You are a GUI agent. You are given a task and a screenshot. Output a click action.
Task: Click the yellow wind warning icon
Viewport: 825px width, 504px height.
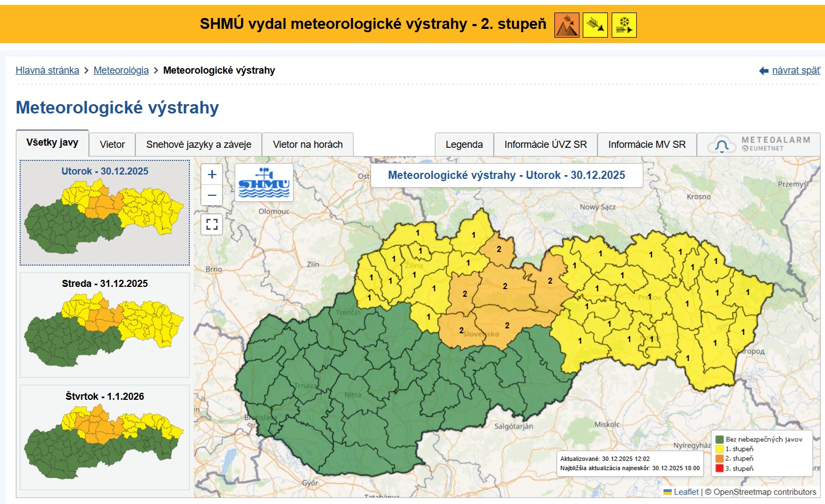595,25
